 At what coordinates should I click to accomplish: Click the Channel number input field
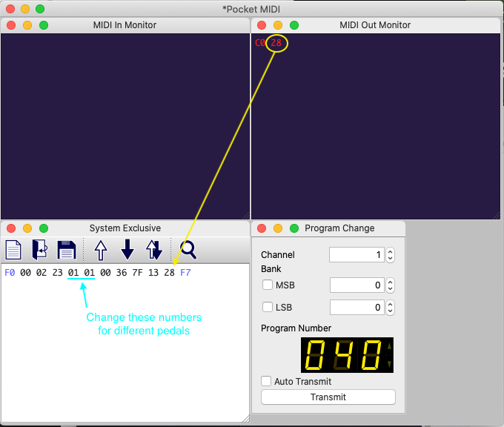[x=357, y=255]
